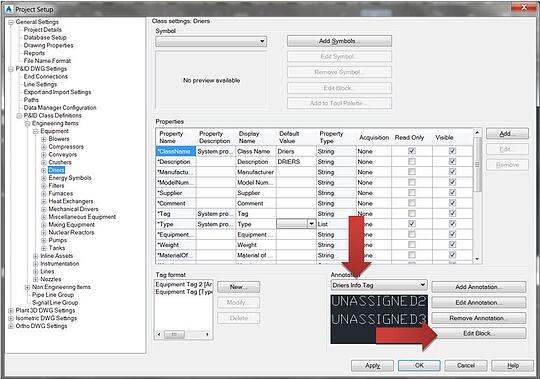Click scroll down arrow of properties table
540x379 pixels.
click(x=477, y=259)
